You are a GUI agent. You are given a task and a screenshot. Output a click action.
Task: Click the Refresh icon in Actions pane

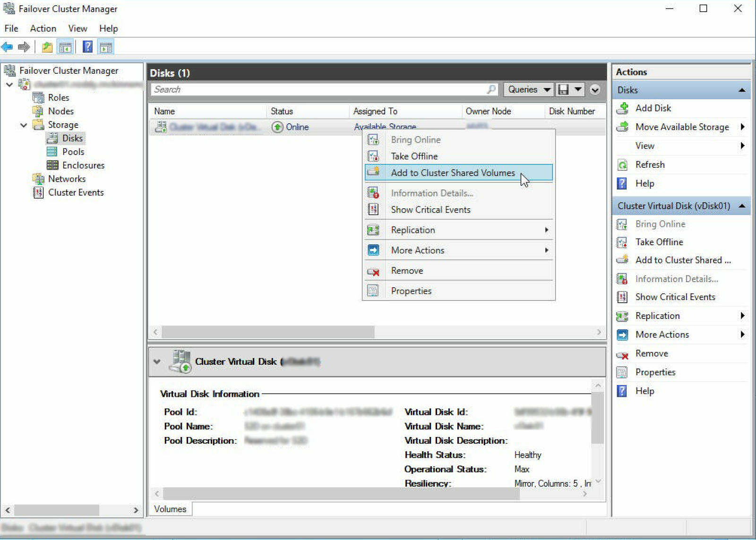622,164
